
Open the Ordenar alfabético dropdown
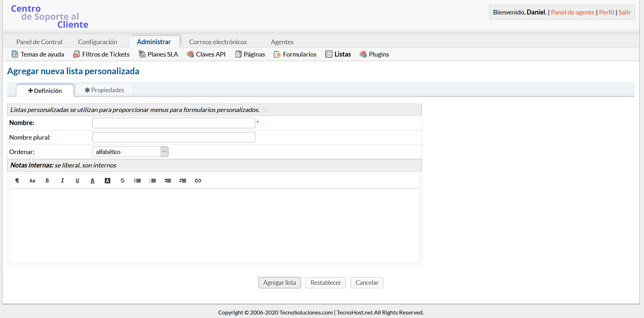point(130,152)
